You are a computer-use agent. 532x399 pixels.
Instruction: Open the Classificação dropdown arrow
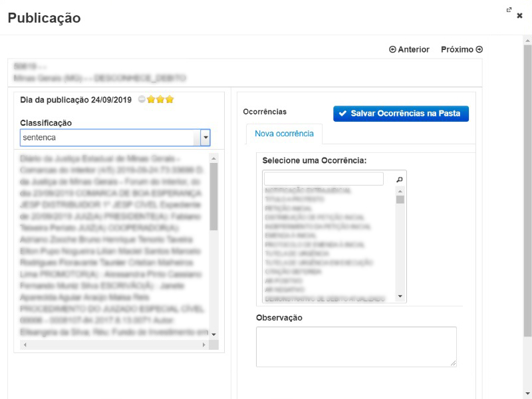tap(205, 138)
